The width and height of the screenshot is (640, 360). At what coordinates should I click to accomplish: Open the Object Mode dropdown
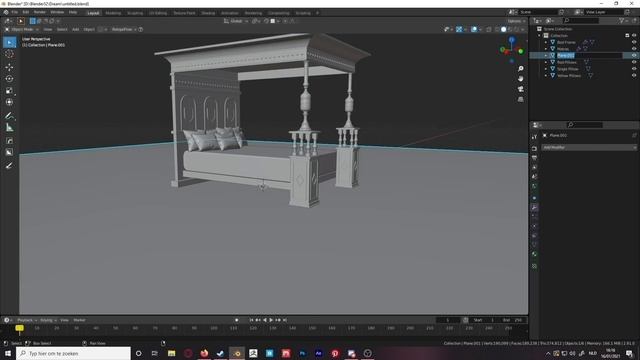22,29
